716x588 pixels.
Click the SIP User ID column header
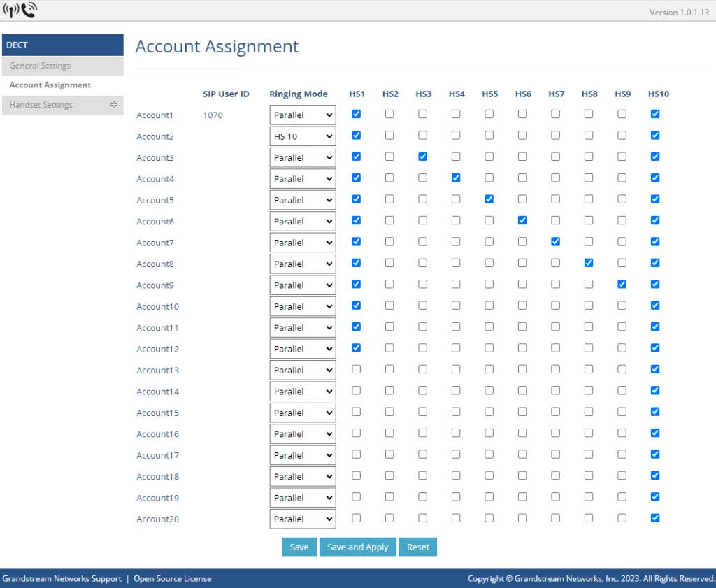226,94
